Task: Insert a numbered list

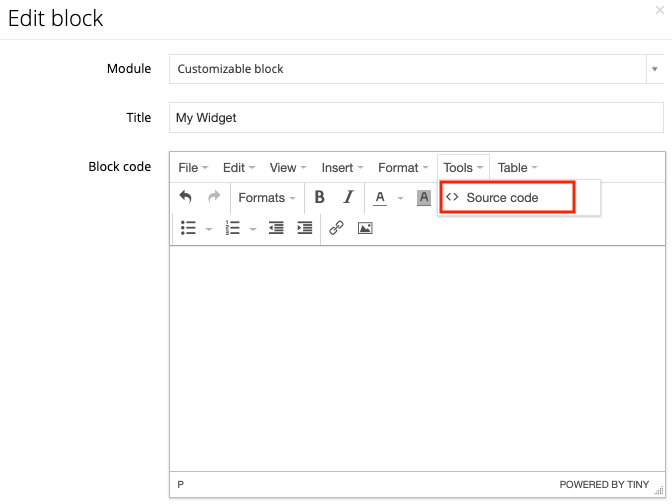Action: click(233, 228)
